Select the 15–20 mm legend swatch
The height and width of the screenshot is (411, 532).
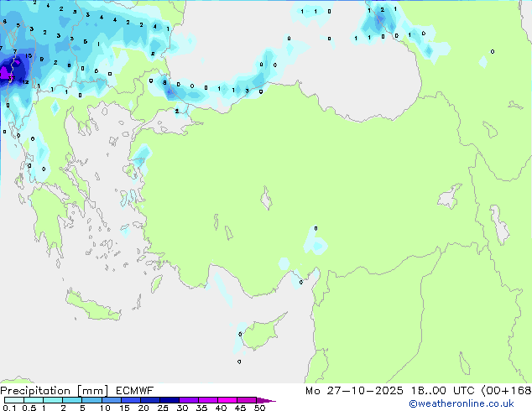[x=130, y=400]
